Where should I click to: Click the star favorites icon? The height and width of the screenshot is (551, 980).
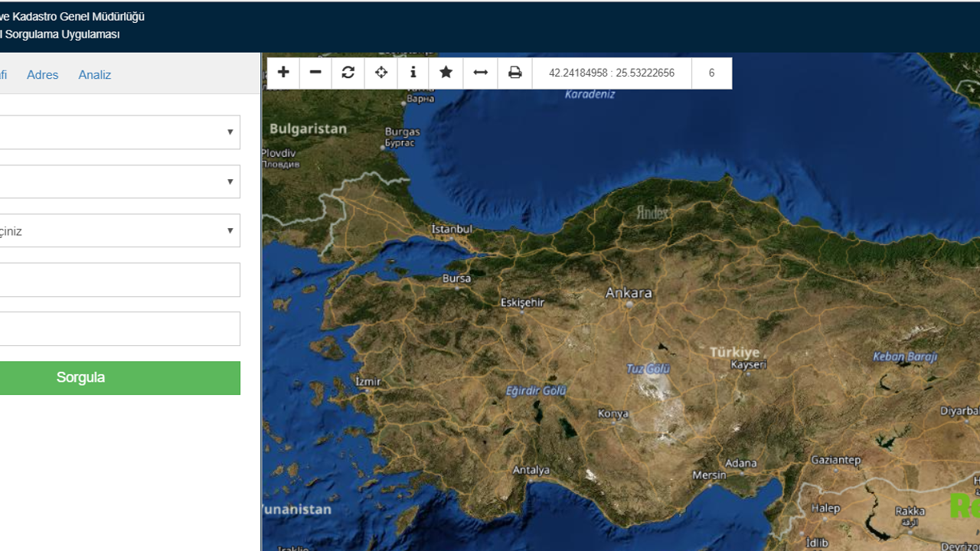point(446,73)
